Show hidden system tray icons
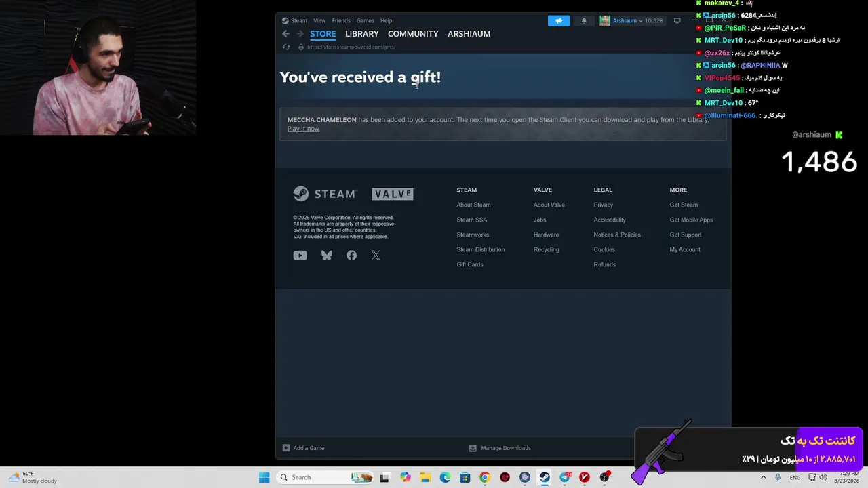Screen dimensions: 868x488 (x=763, y=477)
